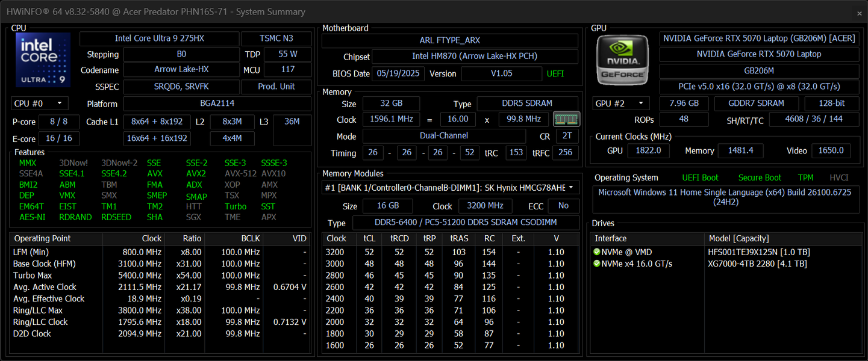Screen dimensions: 868x361
Task: Click the Secure Boot indicator
Action: pos(760,177)
